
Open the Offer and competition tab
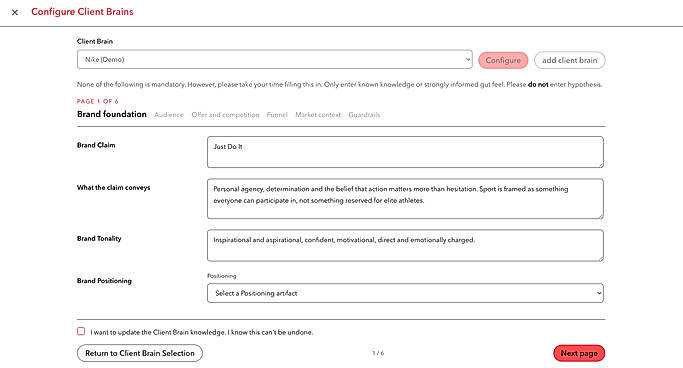(225, 115)
